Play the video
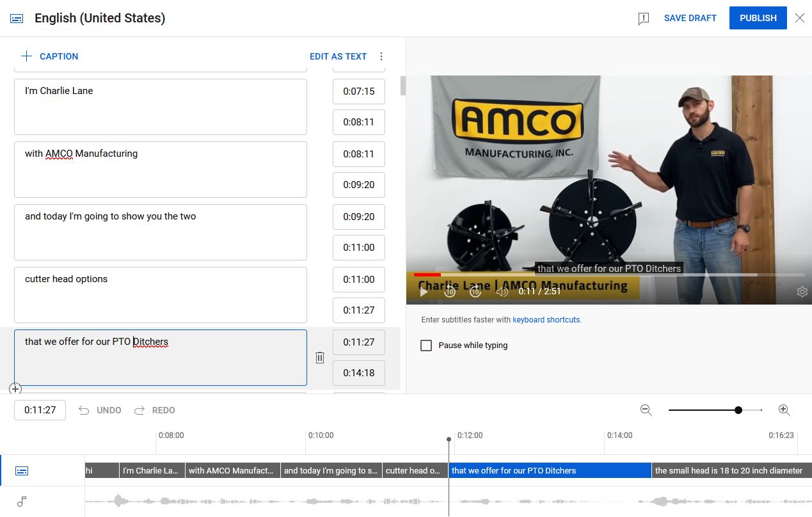This screenshot has width=812, height=517. (424, 292)
